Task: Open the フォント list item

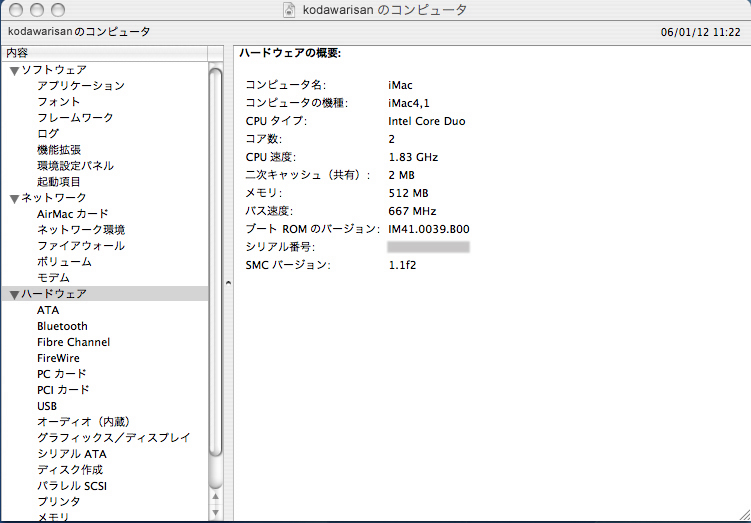Action: [58, 102]
